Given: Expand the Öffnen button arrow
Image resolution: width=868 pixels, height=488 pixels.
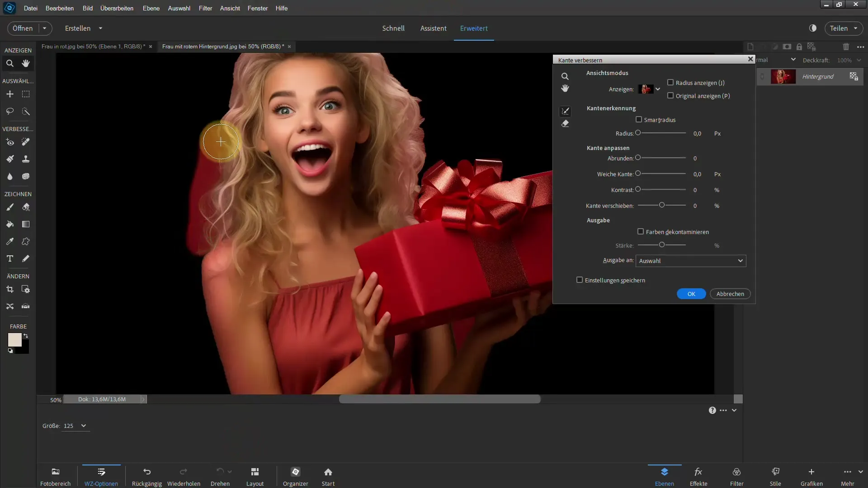Looking at the screenshot, I should click(x=45, y=28).
